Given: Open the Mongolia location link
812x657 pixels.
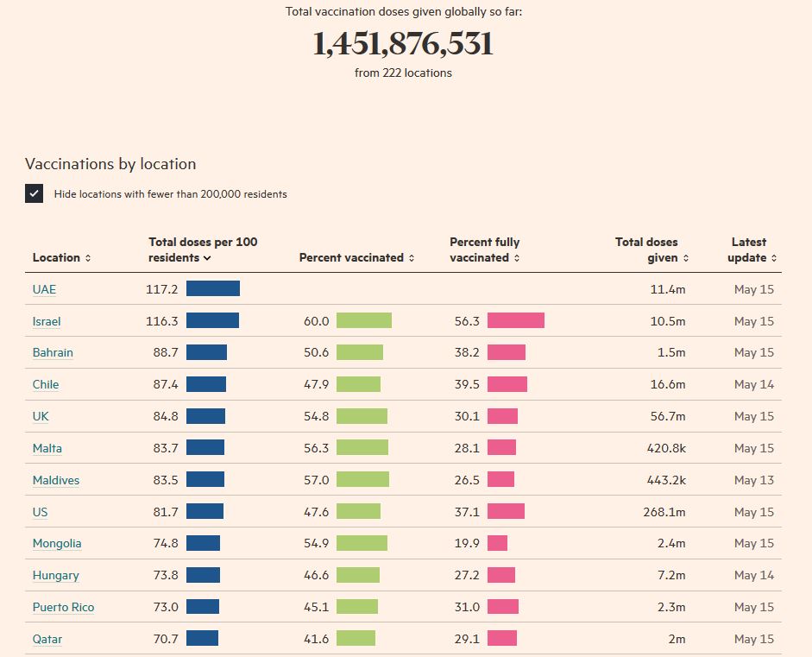Looking at the screenshot, I should tap(57, 543).
